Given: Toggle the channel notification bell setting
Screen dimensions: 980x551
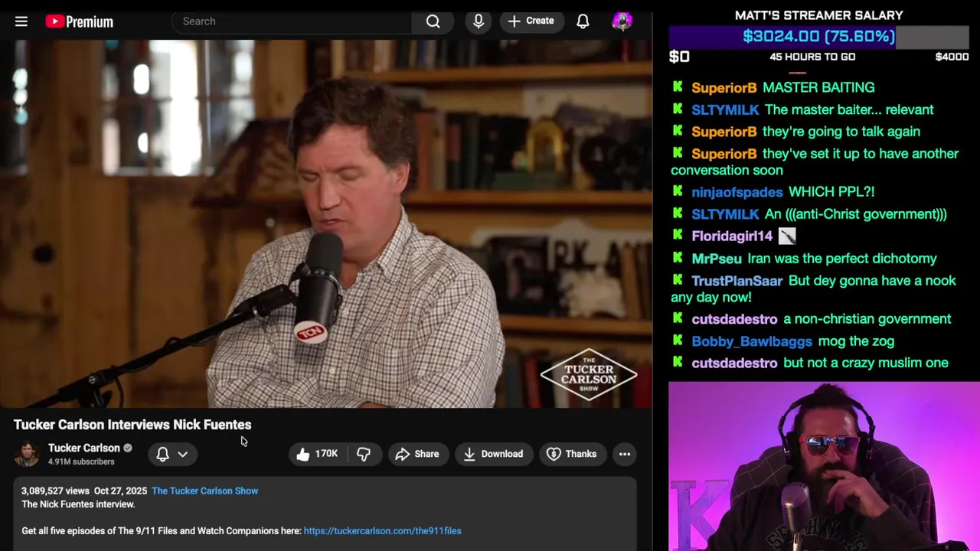Looking at the screenshot, I should point(162,454).
